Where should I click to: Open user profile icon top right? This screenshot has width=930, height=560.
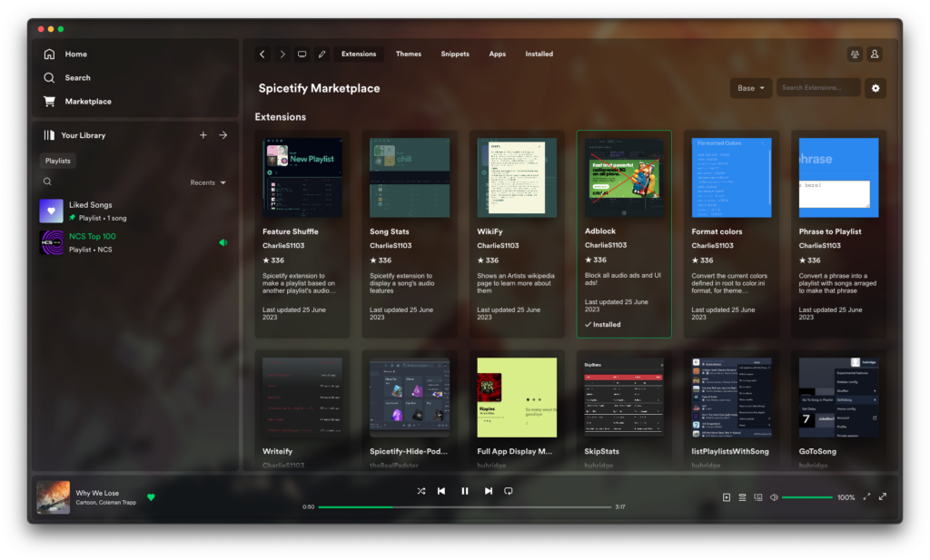875,54
